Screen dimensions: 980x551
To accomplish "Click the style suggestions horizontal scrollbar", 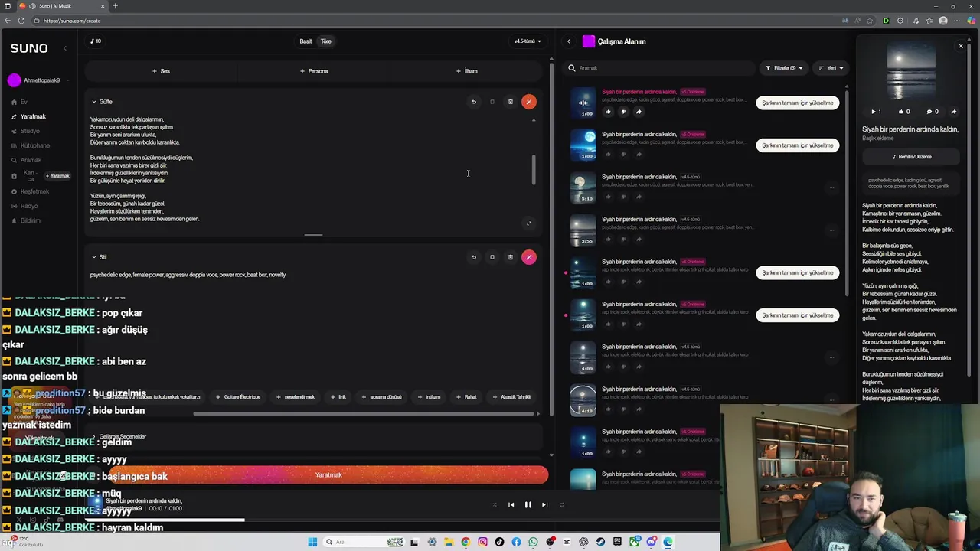I will 364,414.
